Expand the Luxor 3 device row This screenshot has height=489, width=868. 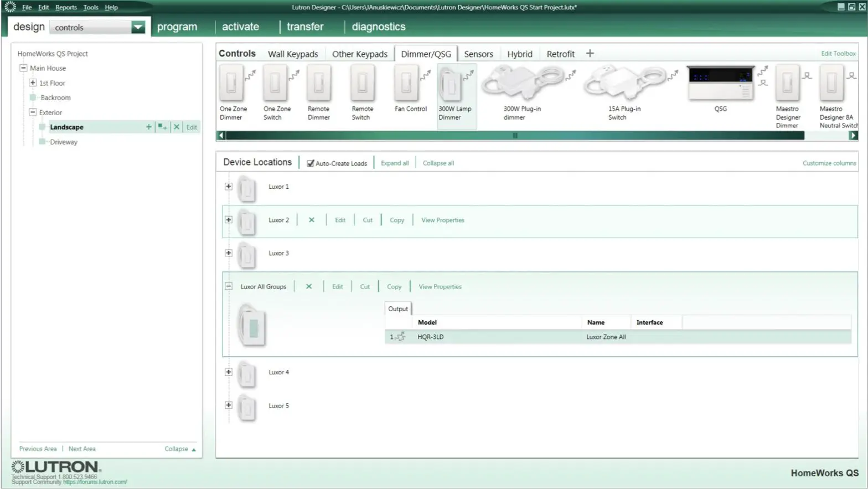tap(228, 253)
